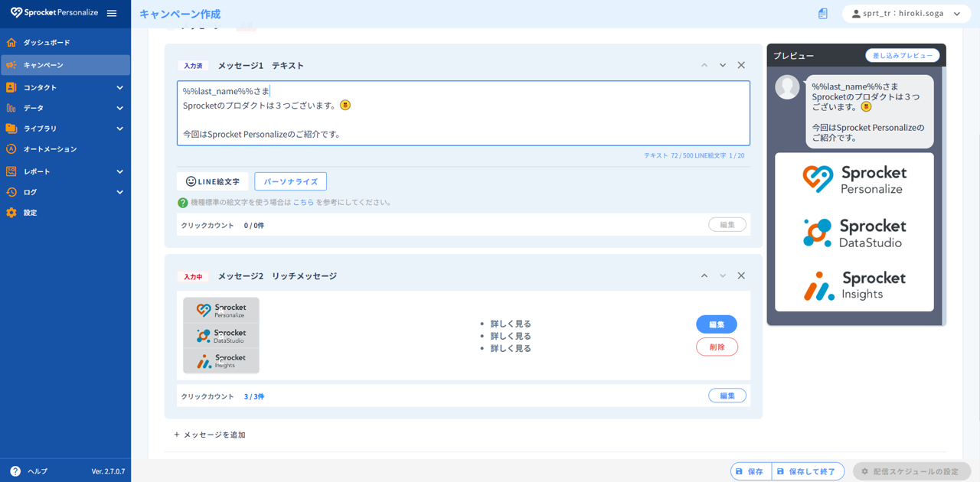Select the キャンペーン menu item
The width and height of the screenshot is (980, 482).
(46, 65)
